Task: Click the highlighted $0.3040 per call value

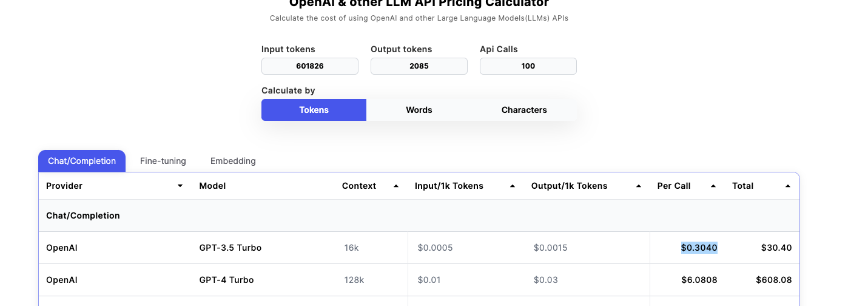Action: point(699,248)
